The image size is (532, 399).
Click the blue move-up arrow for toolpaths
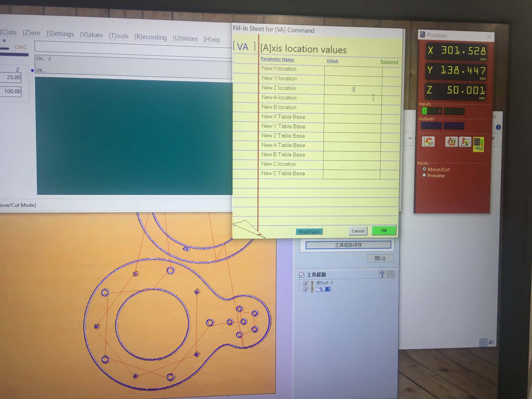tap(382, 274)
